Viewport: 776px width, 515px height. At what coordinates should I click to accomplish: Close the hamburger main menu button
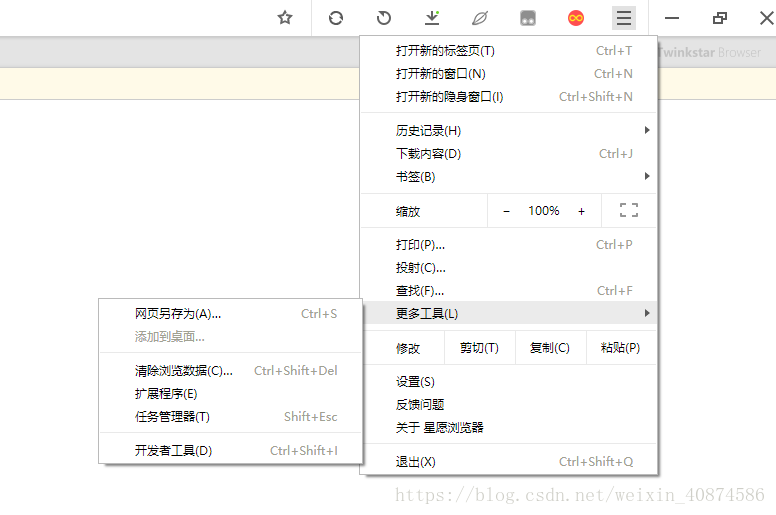click(624, 18)
